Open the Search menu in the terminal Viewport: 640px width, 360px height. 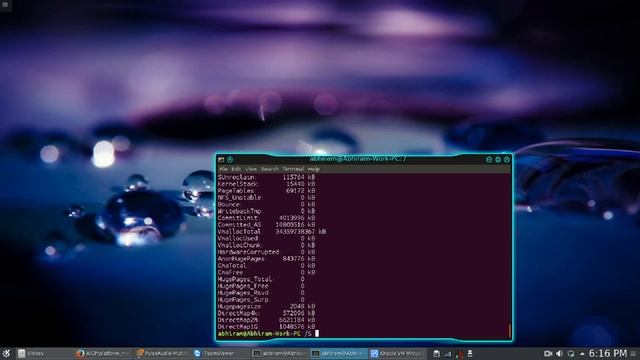tap(269, 169)
